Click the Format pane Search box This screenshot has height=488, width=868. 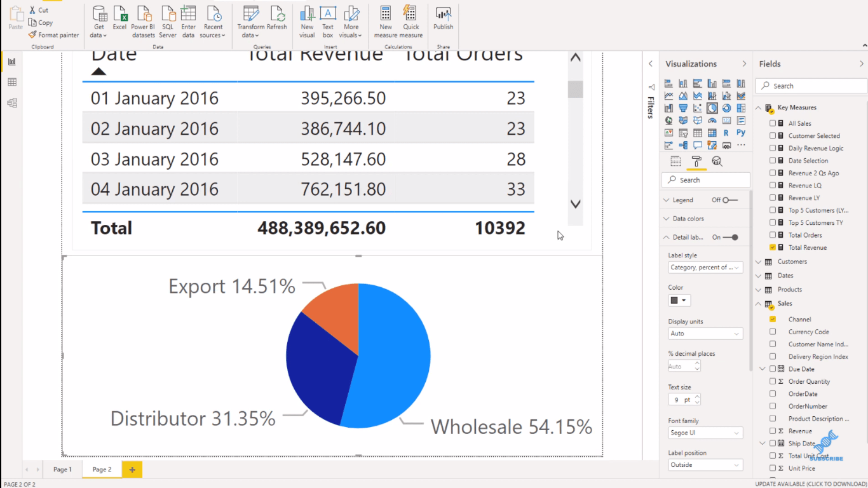(x=705, y=180)
